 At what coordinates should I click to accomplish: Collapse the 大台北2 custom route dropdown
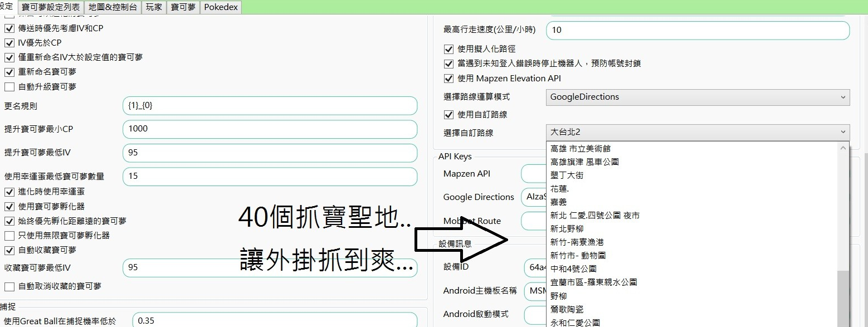pyautogui.click(x=698, y=133)
